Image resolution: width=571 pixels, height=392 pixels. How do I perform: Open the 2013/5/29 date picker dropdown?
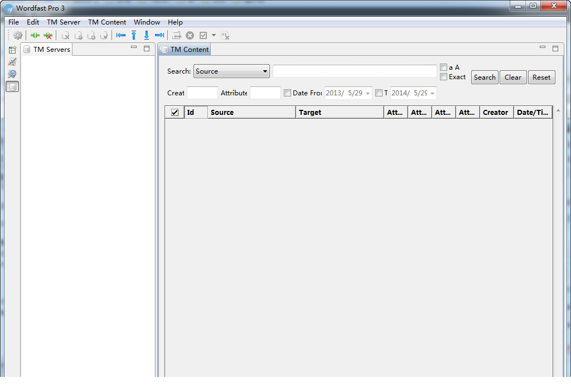(x=368, y=93)
